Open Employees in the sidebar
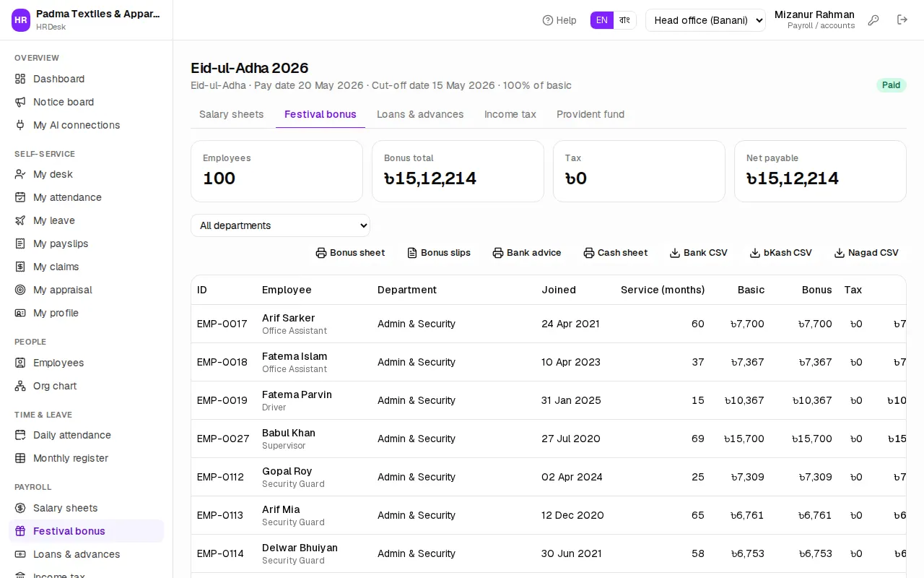Image resolution: width=924 pixels, height=578 pixels. pos(86,363)
